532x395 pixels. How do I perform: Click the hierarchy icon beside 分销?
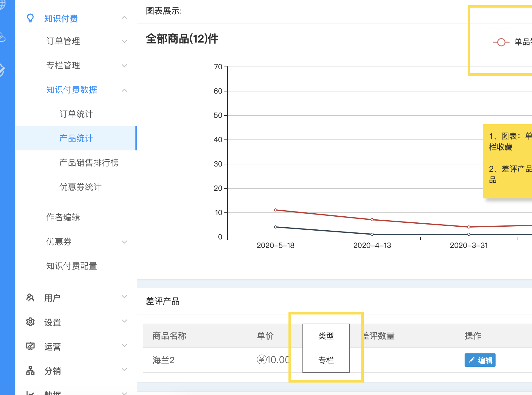30,370
